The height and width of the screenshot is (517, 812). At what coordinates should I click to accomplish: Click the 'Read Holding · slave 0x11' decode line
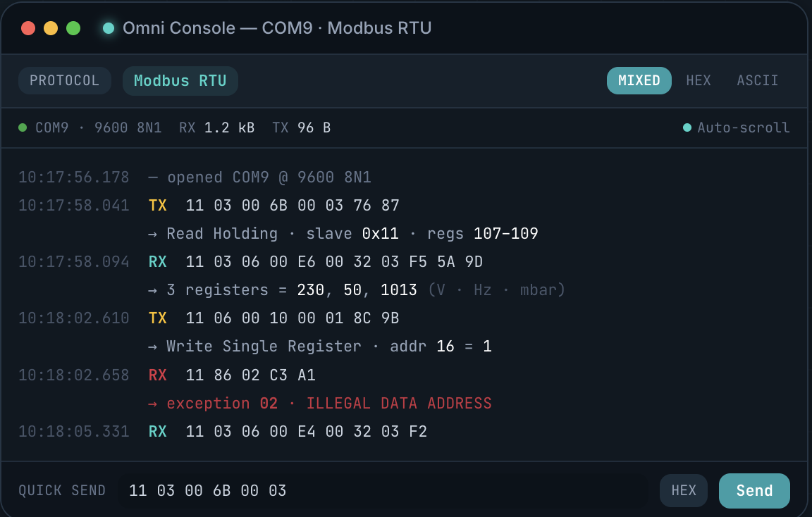pyautogui.click(x=343, y=234)
